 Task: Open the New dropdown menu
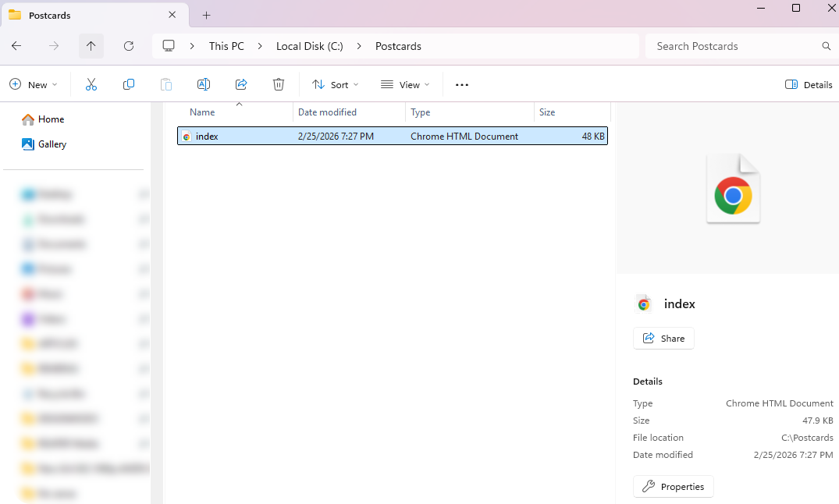pos(34,84)
